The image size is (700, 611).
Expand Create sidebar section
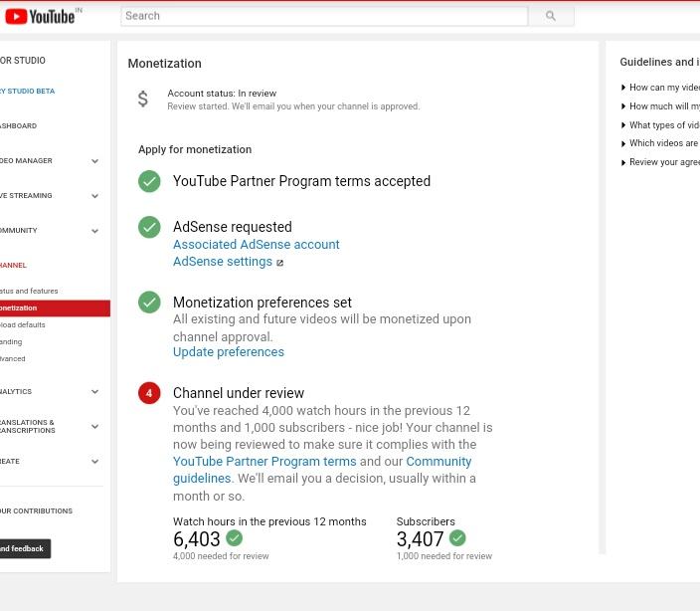[x=94, y=462]
